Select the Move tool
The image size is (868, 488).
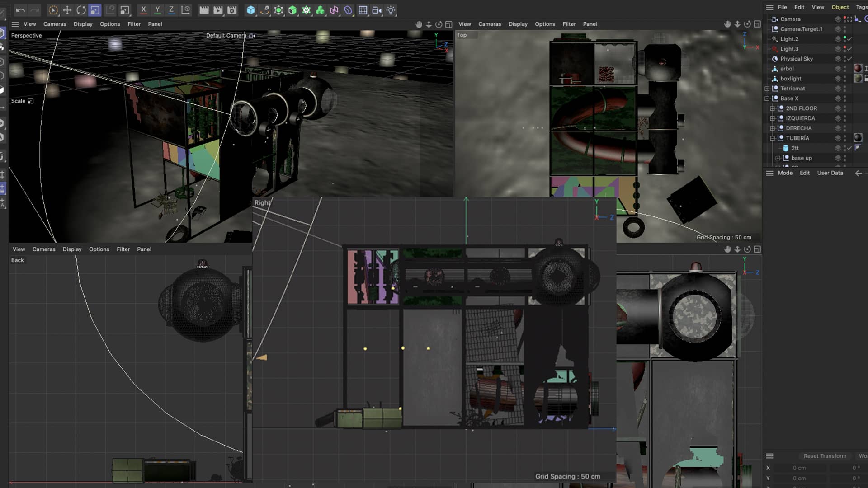pyautogui.click(x=67, y=10)
